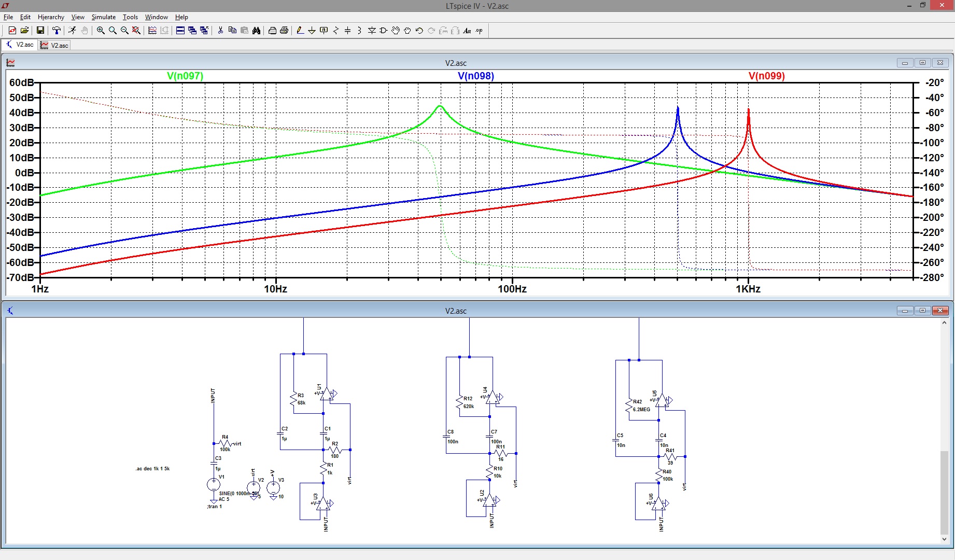955x560 pixels.
Task: Click the close all windows toolbar icon
Action: click(204, 31)
